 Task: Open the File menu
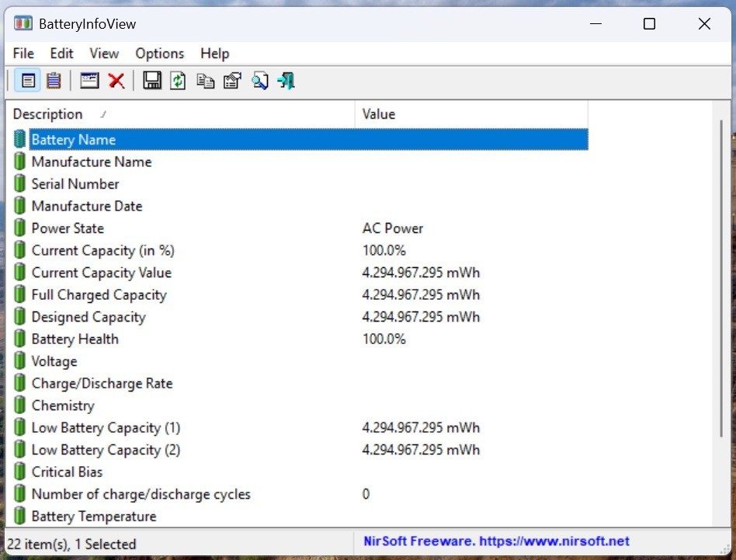coord(23,54)
